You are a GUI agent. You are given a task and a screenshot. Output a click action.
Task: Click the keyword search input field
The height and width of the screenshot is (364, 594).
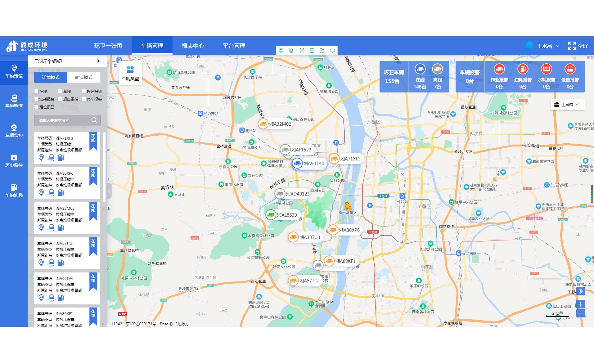click(64, 120)
